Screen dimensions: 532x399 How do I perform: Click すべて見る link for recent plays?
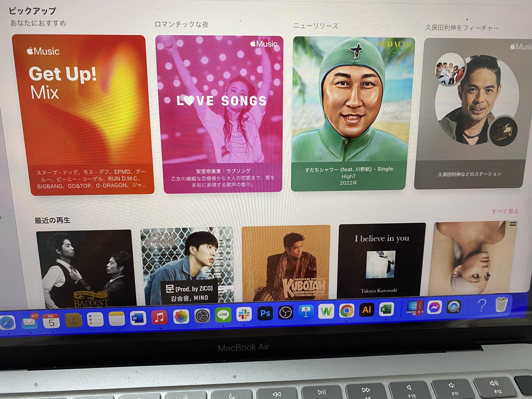505,211
